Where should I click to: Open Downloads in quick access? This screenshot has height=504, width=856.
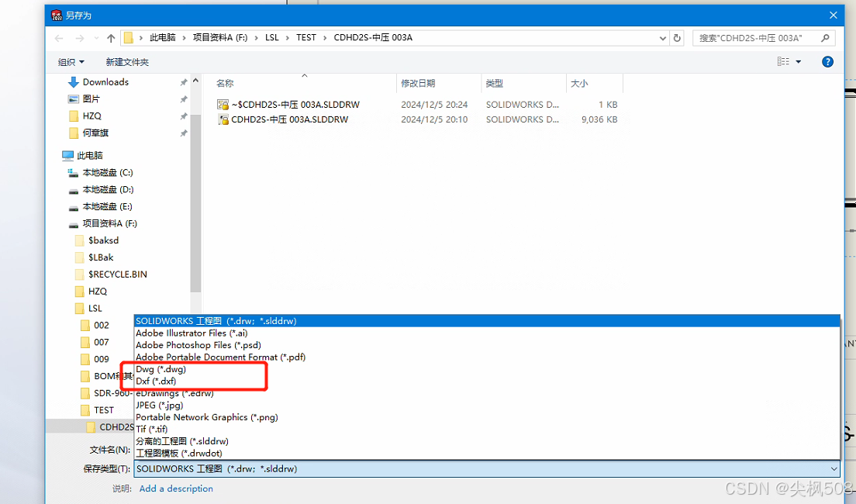(105, 82)
